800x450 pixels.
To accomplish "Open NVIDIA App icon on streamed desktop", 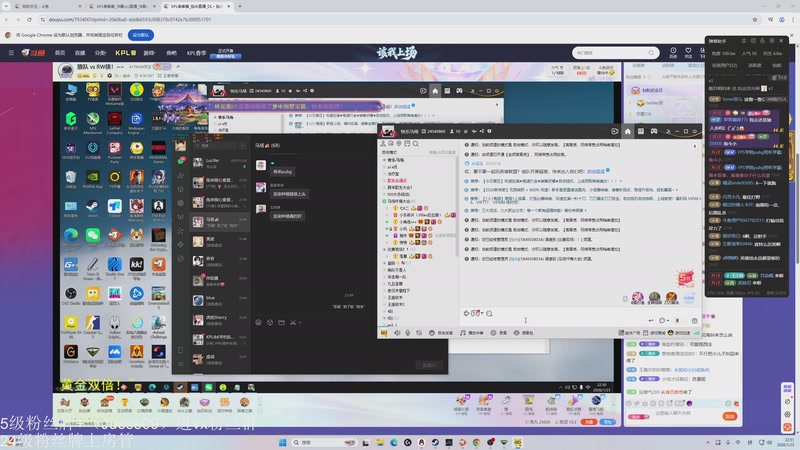I will [92, 179].
